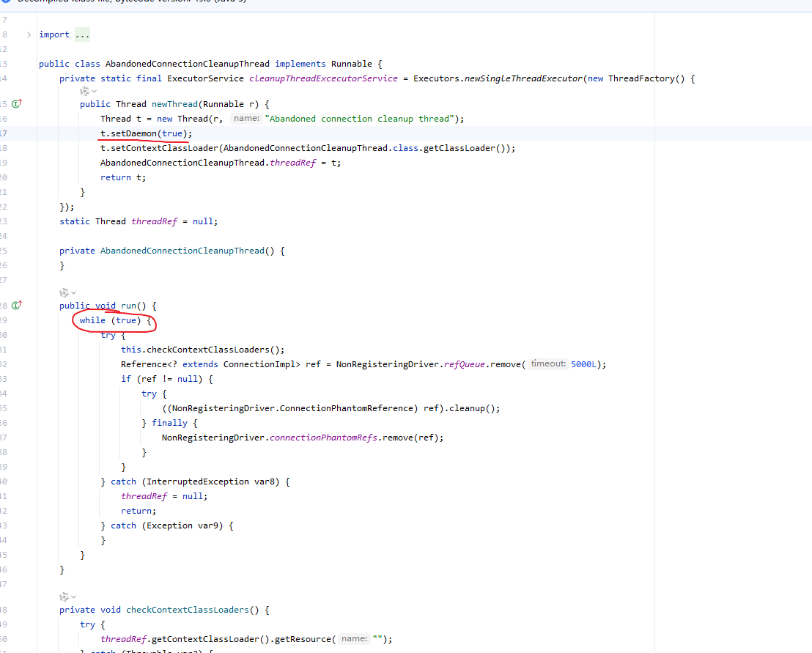
Task: Expand the folded import section chevron
Action: 29,34
